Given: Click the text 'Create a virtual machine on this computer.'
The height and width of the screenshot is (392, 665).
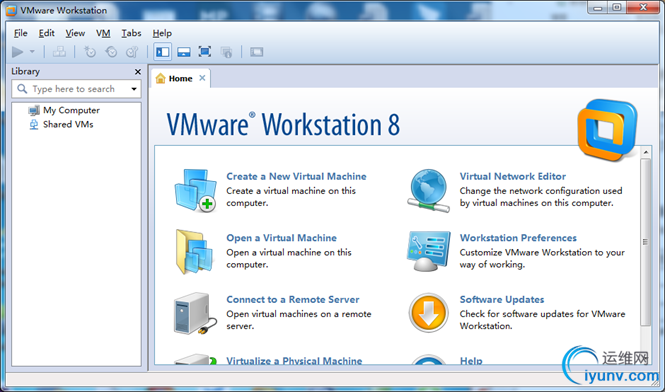Looking at the screenshot, I should coord(291,197).
